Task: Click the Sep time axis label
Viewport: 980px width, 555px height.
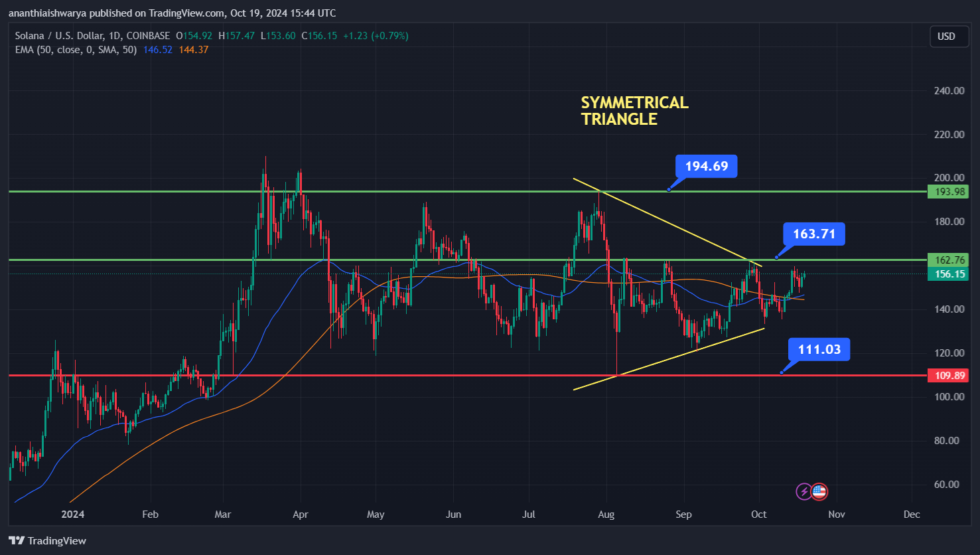Action: [683, 515]
